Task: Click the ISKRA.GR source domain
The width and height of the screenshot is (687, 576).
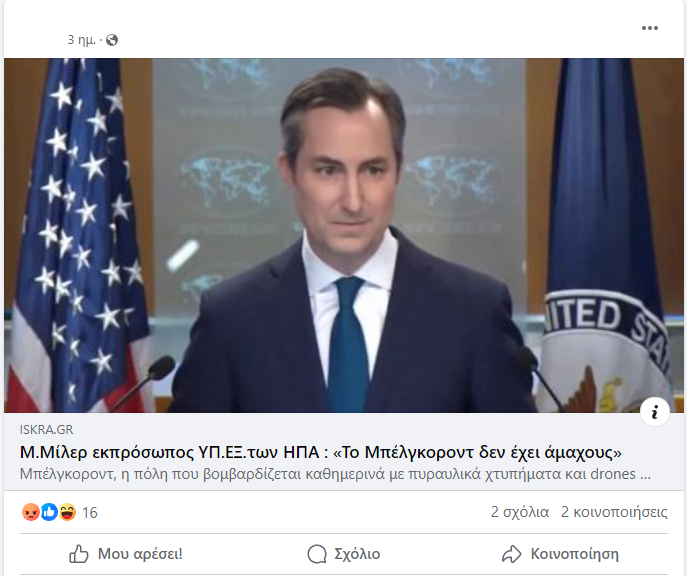Action: point(46,430)
